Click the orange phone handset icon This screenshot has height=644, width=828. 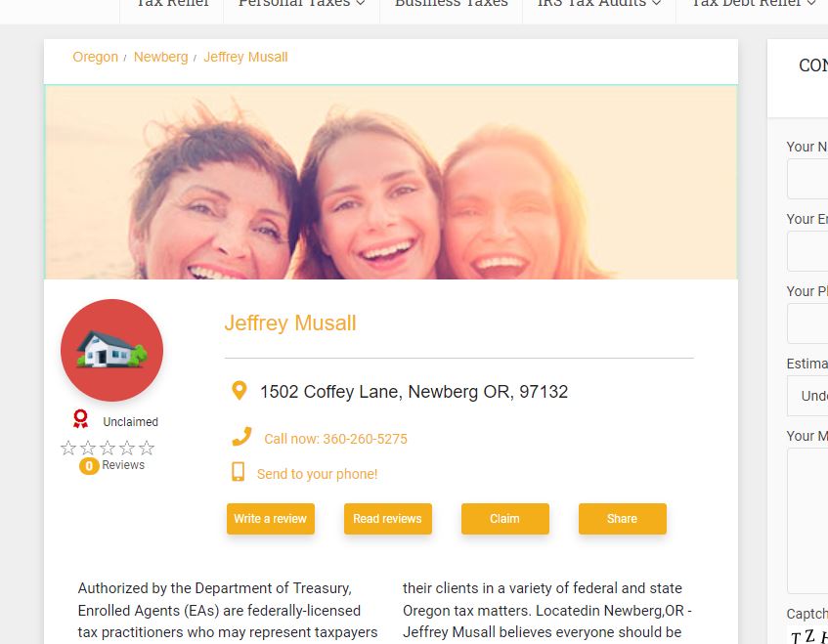pos(241,437)
